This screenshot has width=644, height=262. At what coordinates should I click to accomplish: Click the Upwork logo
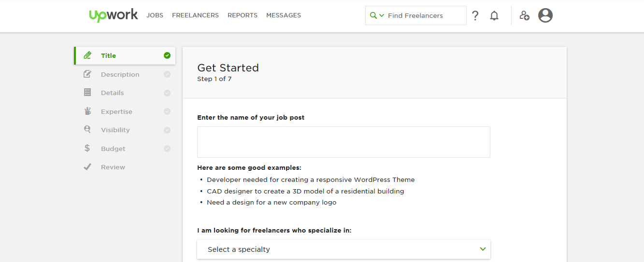(113, 15)
